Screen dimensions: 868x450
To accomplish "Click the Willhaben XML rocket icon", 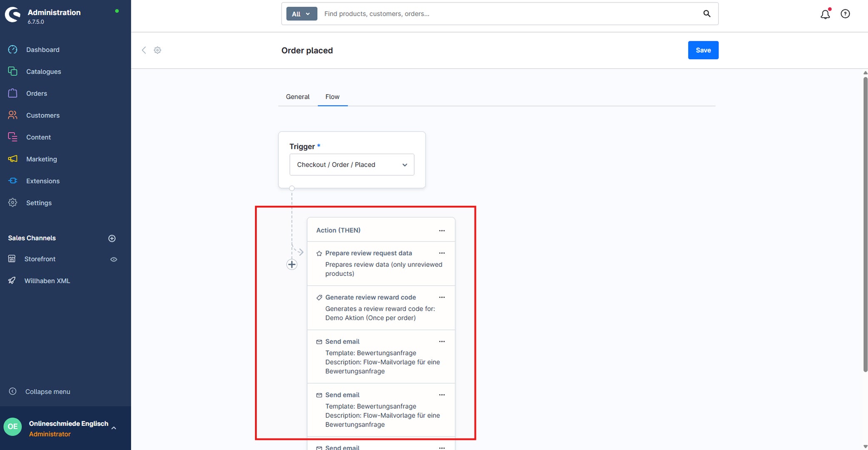I will pyautogui.click(x=12, y=280).
